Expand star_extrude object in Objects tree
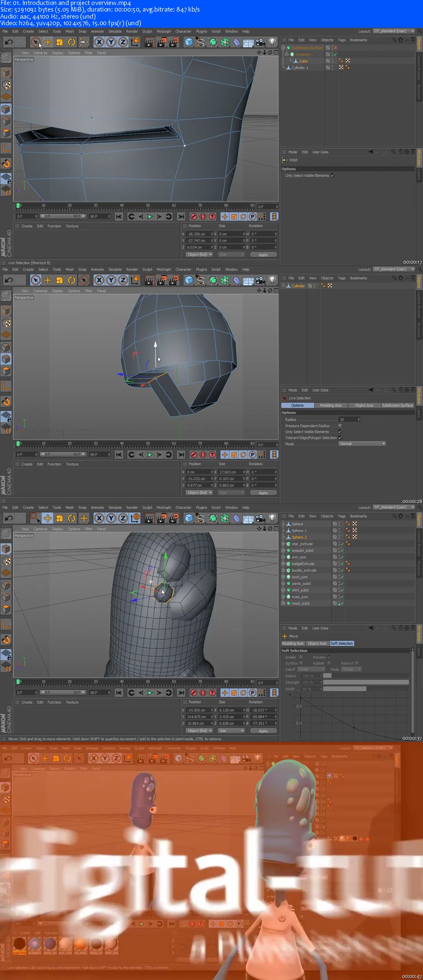This screenshot has width=423, height=980. tap(283, 544)
